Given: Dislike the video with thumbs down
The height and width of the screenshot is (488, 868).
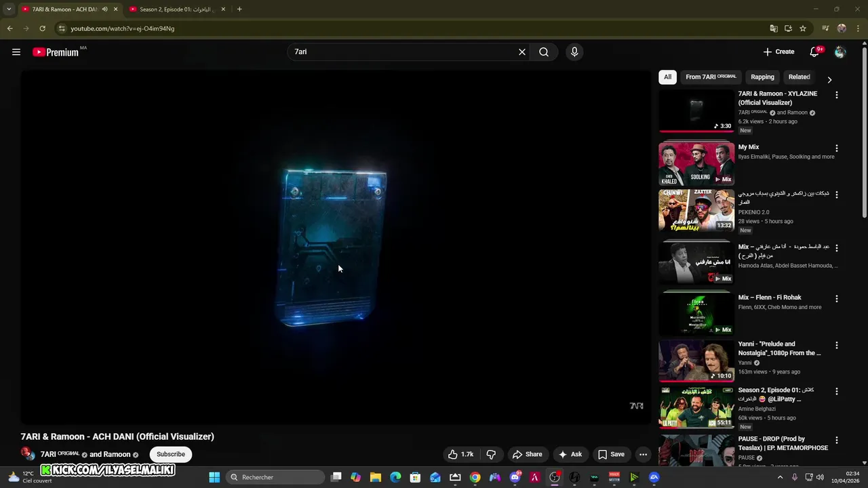Looking at the screenshot, I should [x=492, y=454].
